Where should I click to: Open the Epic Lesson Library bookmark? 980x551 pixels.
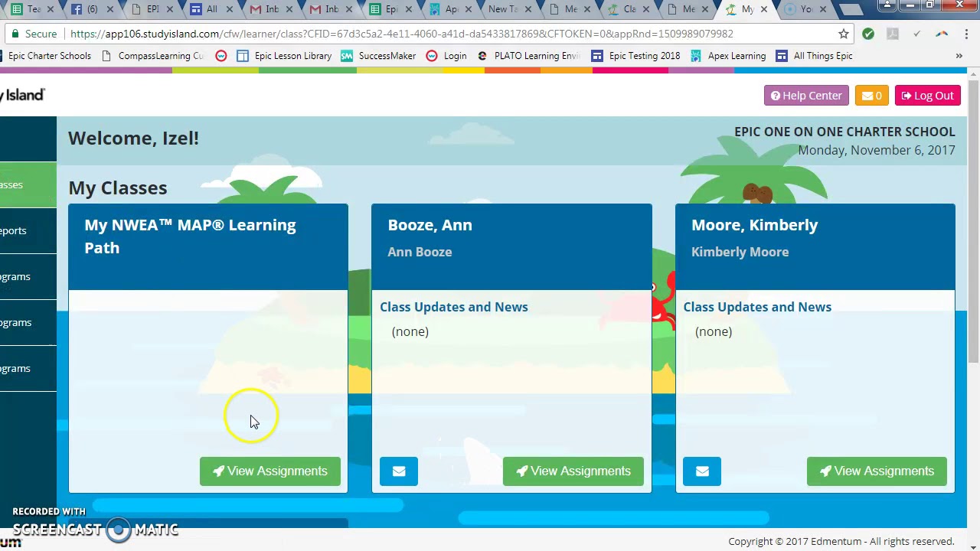284,56
